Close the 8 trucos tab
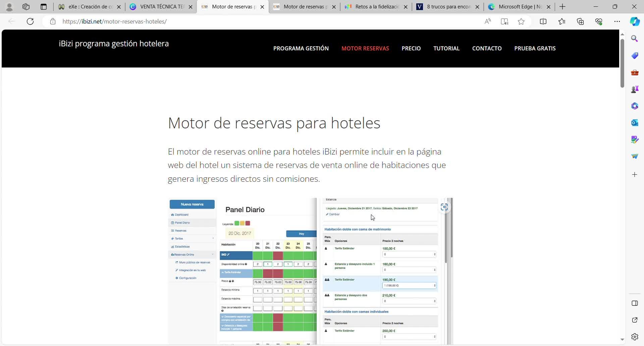 (x=477, y=7)
